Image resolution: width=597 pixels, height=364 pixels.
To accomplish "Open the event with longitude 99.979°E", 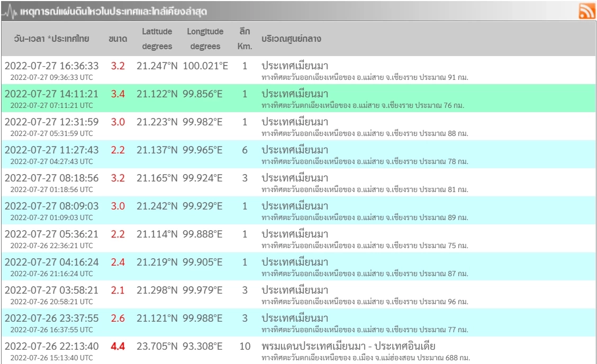I will (x=203, y=290).
